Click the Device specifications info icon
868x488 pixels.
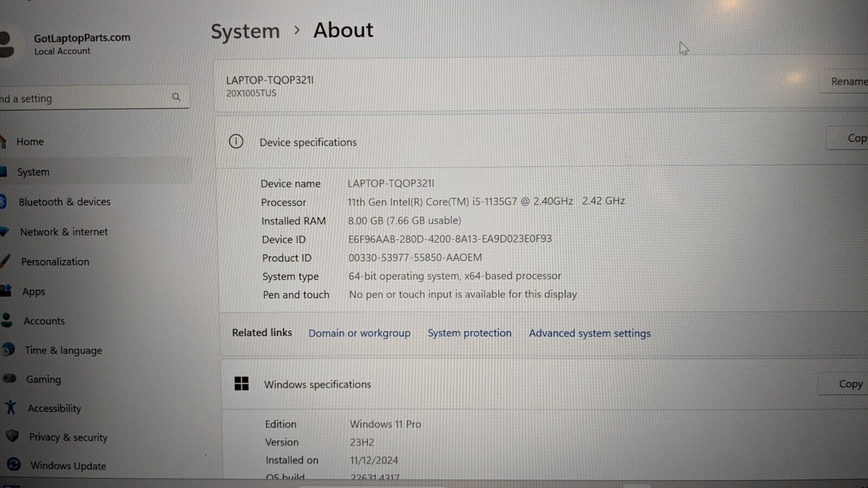tap(236, 142)
